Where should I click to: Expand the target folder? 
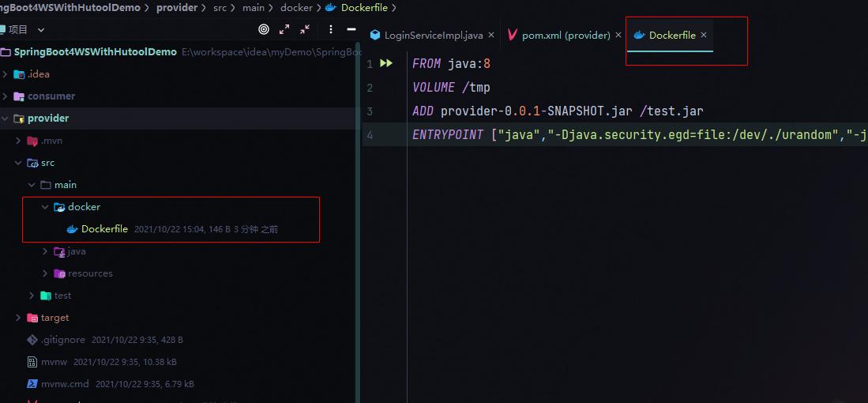pyautogui.click(x=18, y=318)
